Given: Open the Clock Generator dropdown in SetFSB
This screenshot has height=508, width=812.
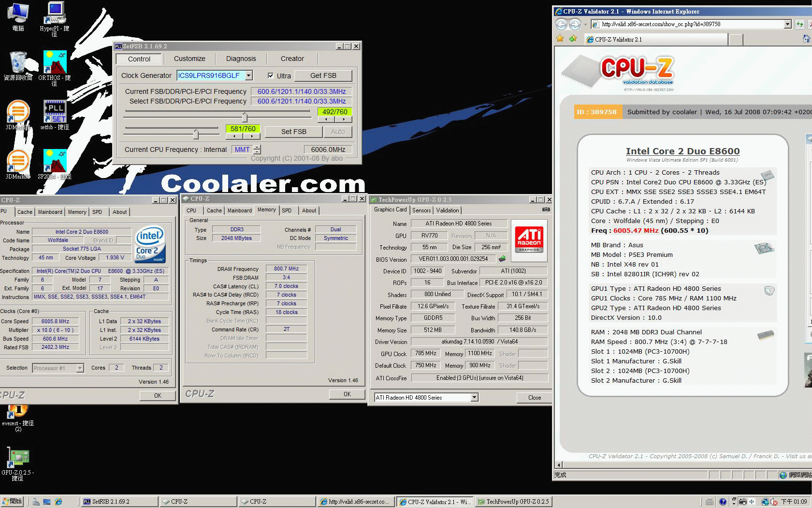Looking at the screenshot, I should [249, 75].
